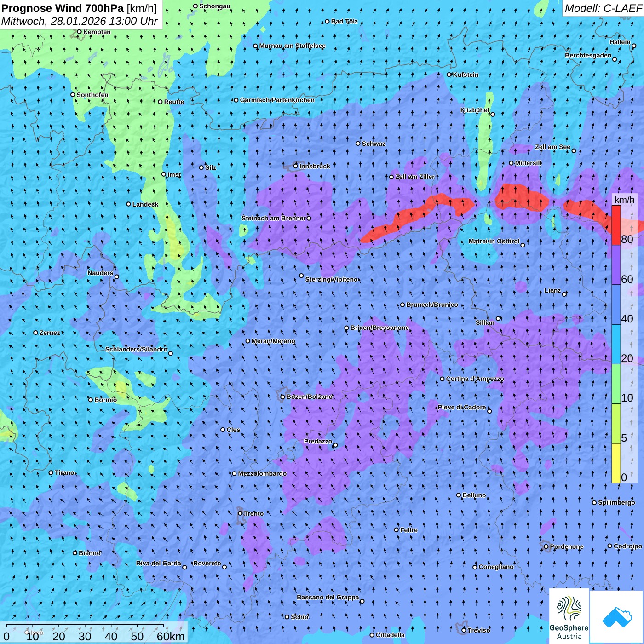Click the Spilimbergo city label
The image size is (644, 644).
pos(616,502)
